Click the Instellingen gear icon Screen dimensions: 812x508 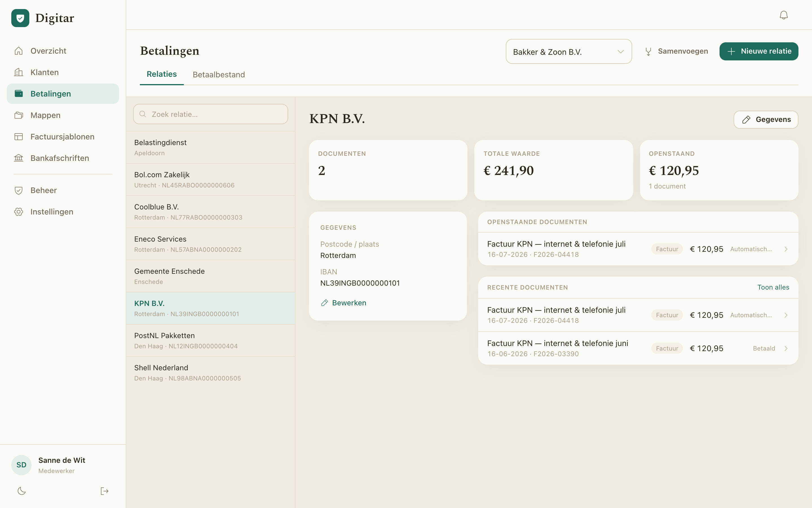click(19, 212)
